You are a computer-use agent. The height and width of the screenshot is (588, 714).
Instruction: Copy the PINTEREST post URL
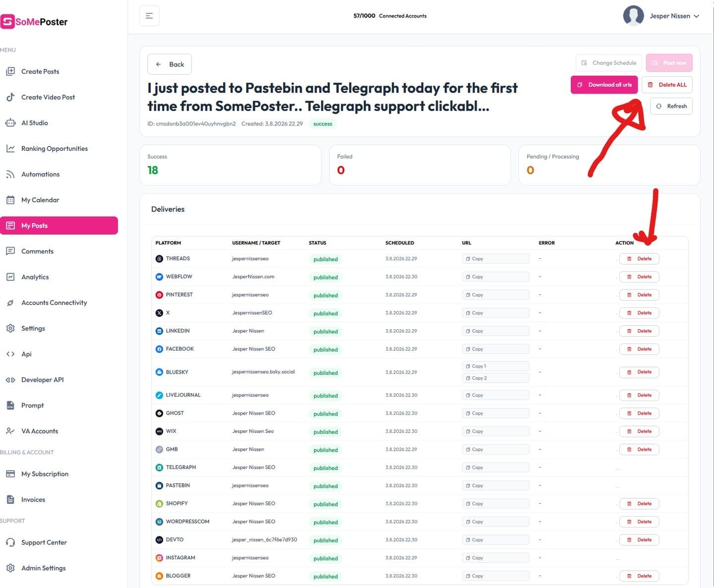click(495, 295)
